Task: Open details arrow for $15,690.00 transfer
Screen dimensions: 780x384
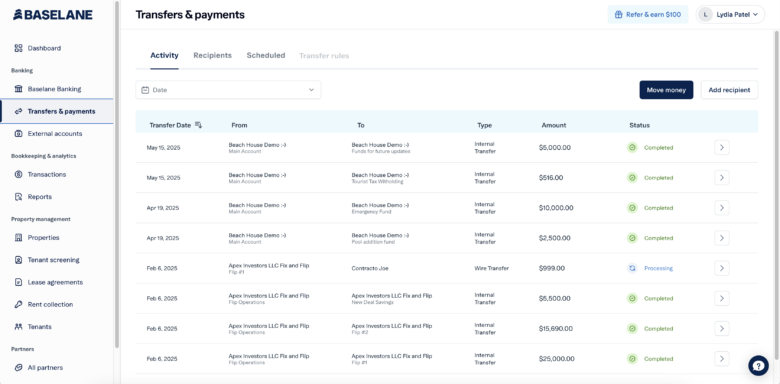Action: click(722, 328)
